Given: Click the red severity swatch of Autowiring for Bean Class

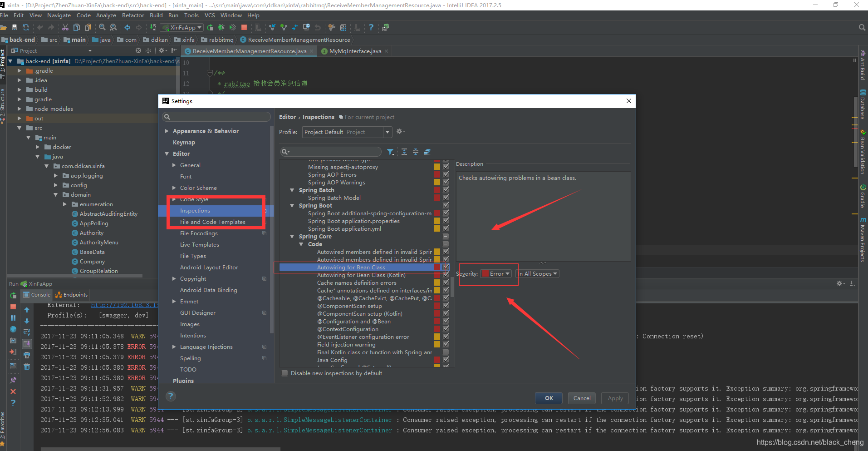Looking at the screenshot, I should click(436, 267).
